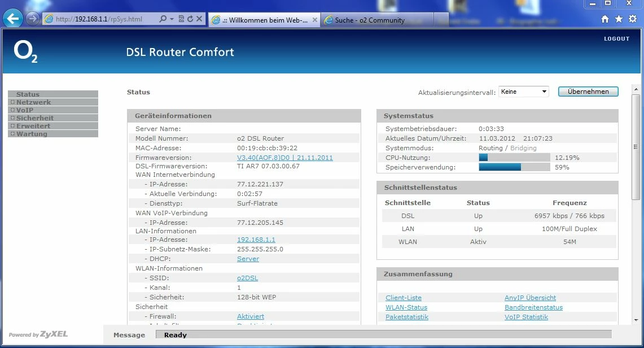Open the o2DSL SSID link
The height and width of the screenshot is (348, 644).
click(x=248, y=278)
